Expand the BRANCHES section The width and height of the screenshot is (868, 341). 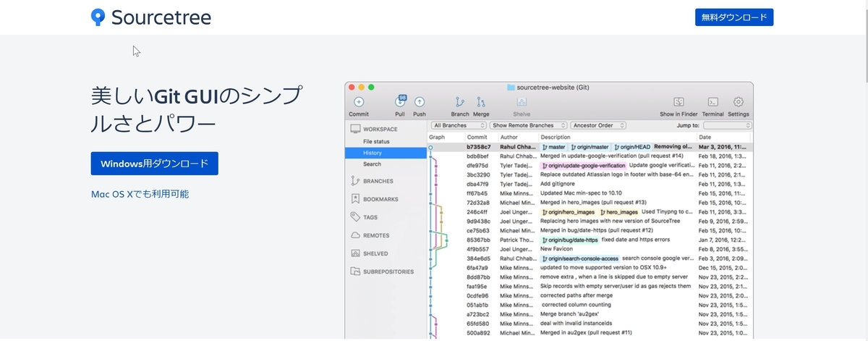378,181
